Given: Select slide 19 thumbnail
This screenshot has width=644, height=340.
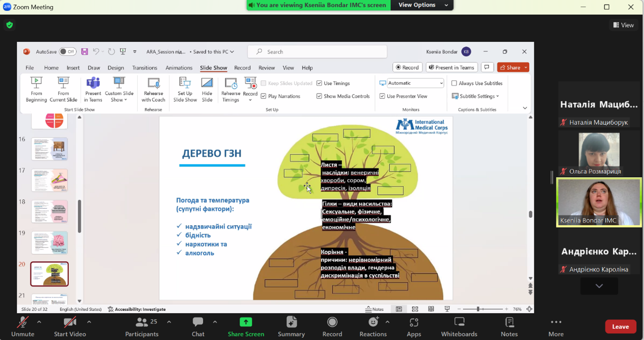Looking at the screenshot, I should [x=49, y=243].
